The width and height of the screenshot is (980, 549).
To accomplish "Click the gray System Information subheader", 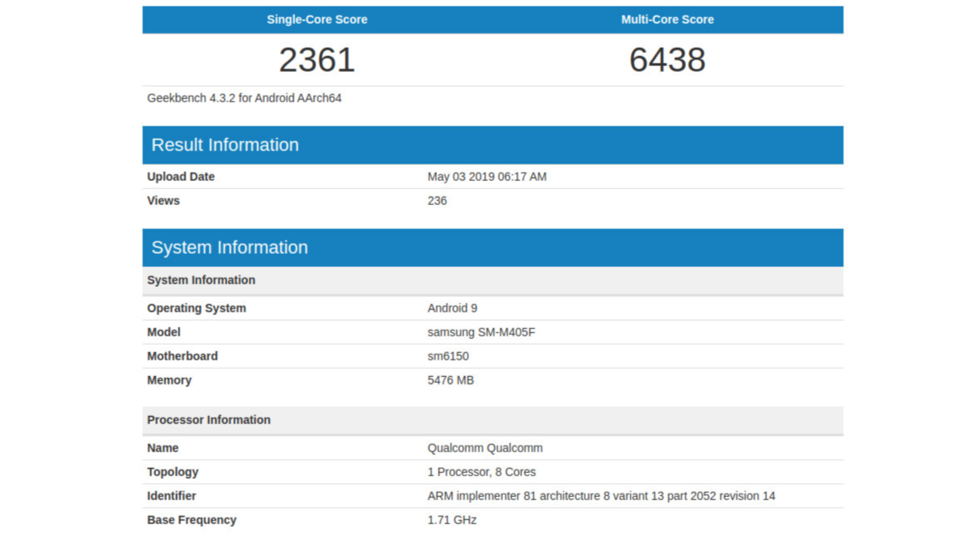I will 201,280.
